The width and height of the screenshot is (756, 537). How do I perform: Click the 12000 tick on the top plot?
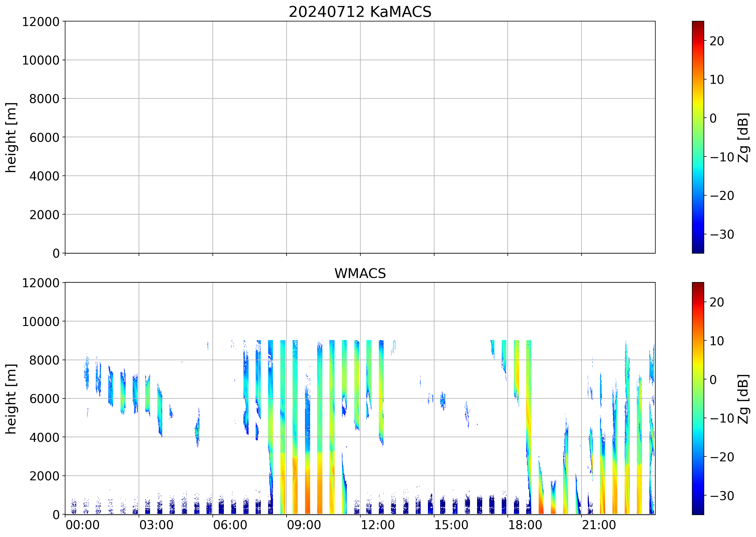40,22
